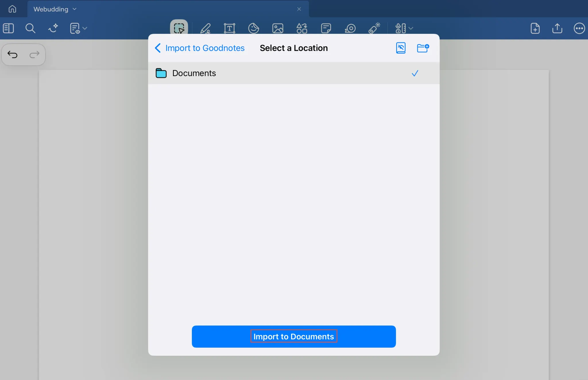The image size is (588, 380).
Task: Select the tape tool
Action: [350, 28]
